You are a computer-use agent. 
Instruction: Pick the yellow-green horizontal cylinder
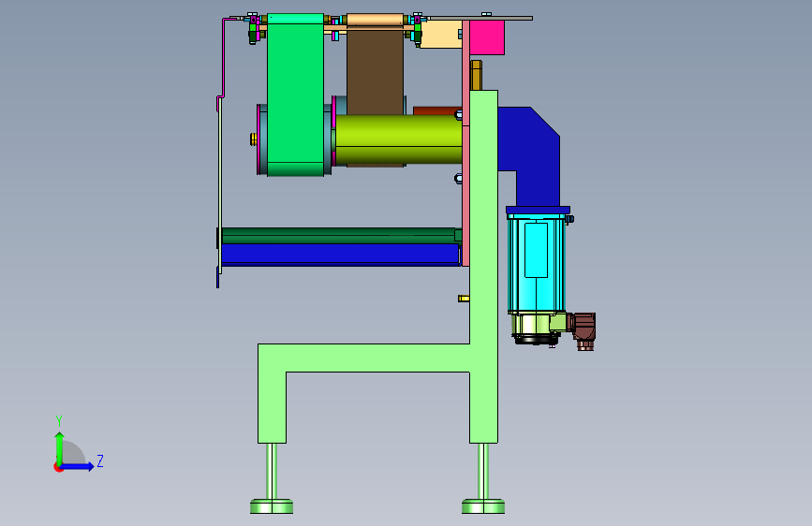(398, 139)
